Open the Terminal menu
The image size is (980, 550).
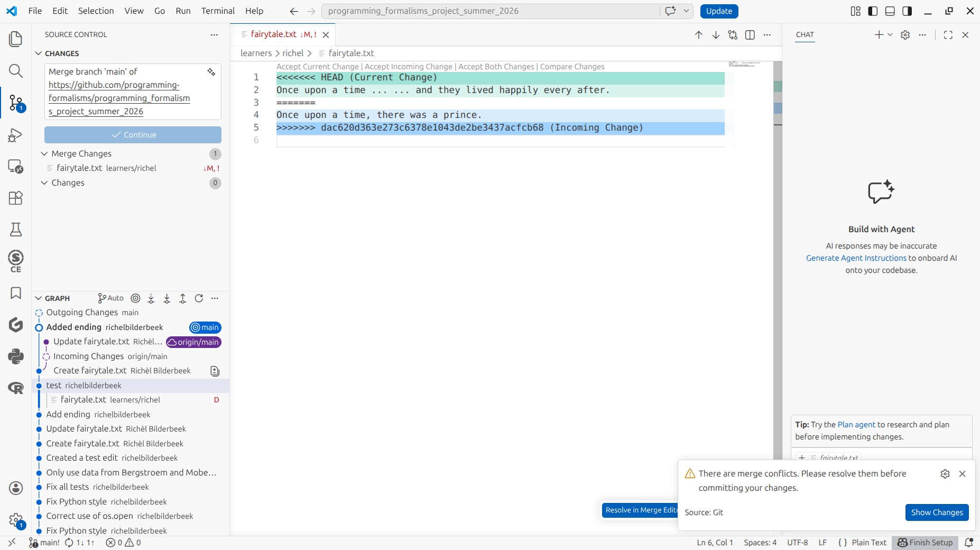point(218,11)
